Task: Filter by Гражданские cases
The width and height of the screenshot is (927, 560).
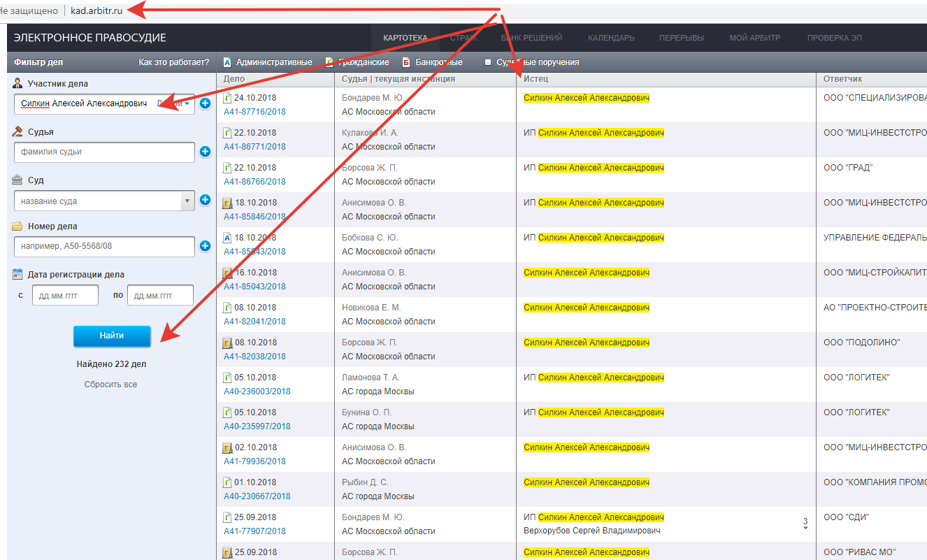Action: click(357, 62)
